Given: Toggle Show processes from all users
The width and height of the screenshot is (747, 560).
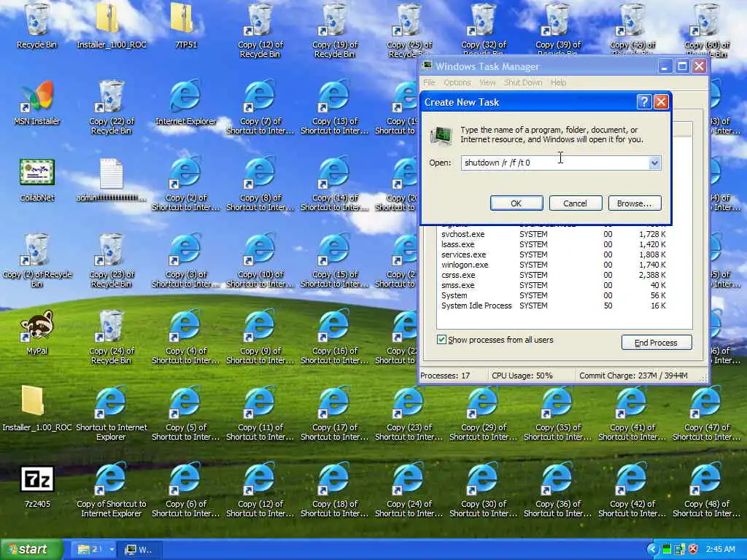Looking at the screenshot, I should pos(441,340).
